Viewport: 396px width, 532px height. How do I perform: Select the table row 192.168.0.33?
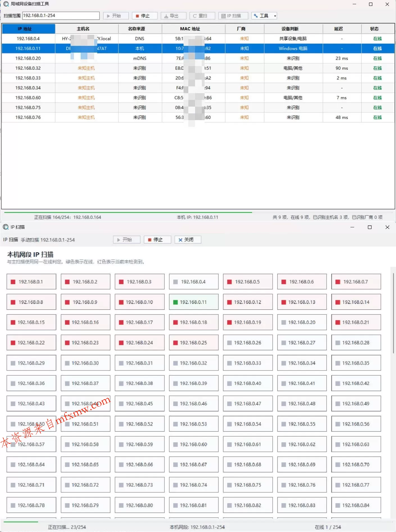198,78
